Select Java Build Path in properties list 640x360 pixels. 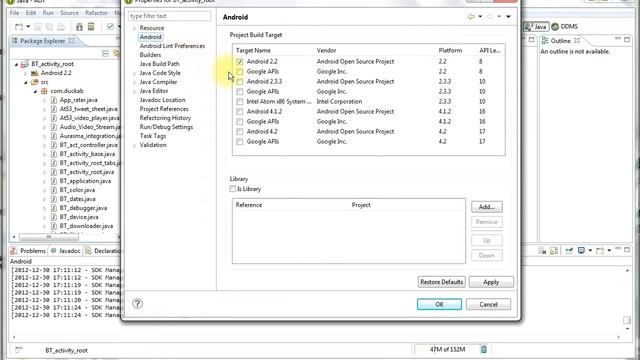(x=159, y=64)
